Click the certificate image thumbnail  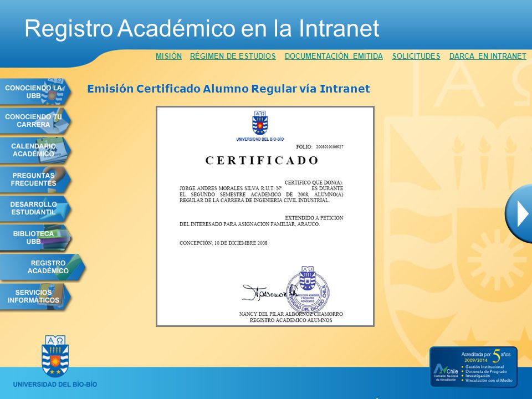[265, 217]
